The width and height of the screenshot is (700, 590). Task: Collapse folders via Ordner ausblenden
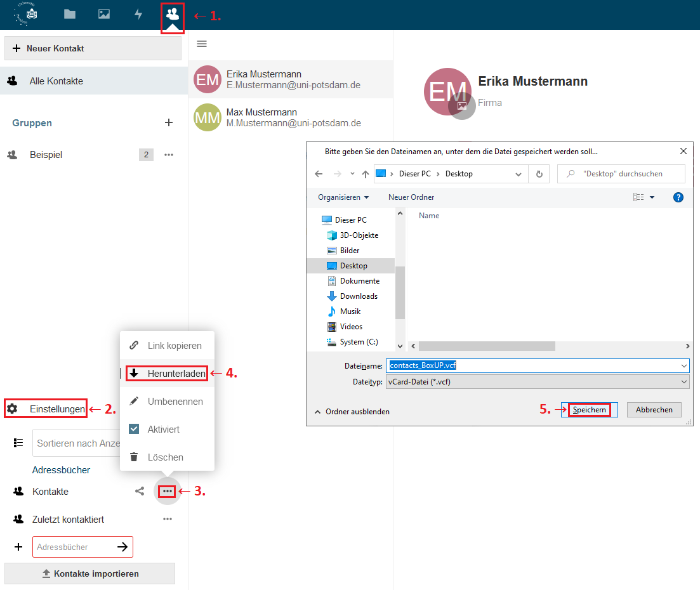pos(352,412)
